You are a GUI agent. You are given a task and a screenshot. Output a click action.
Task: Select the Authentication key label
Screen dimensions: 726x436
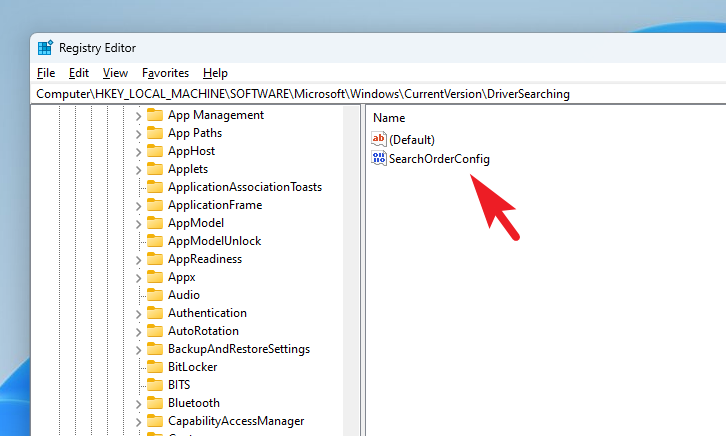pyautogui.click(x=207, y=313)
